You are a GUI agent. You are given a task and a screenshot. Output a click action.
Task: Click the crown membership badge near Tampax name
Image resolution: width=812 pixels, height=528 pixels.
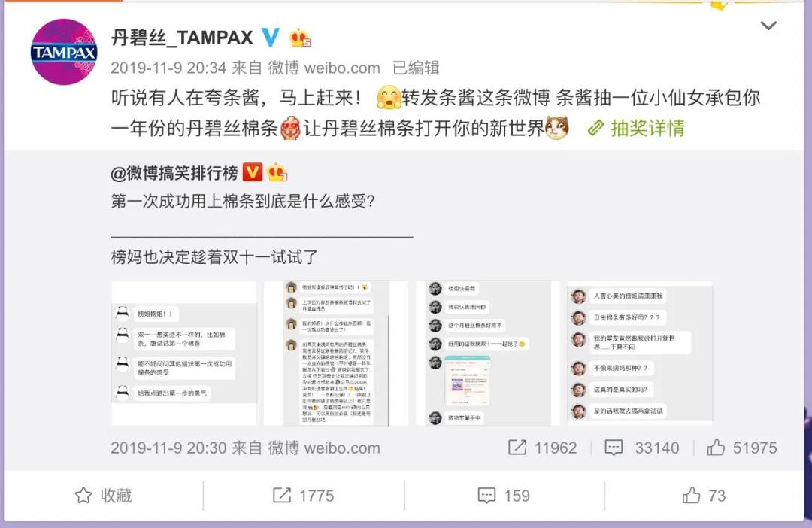point(300,38)
